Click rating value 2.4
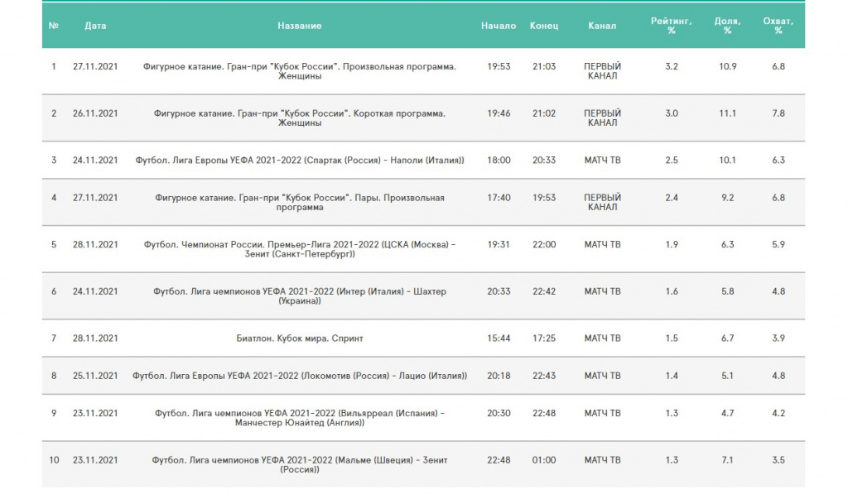Image resolution: width=848 pixels, height=504 pixels. [x=671, y=198]
